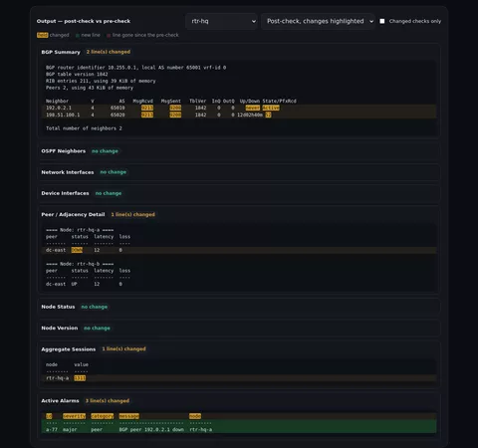Screen dimensions: 478x448
Task: Click the 'Peer / Adjacency Detail' heading
Action: tap(73, 215)
